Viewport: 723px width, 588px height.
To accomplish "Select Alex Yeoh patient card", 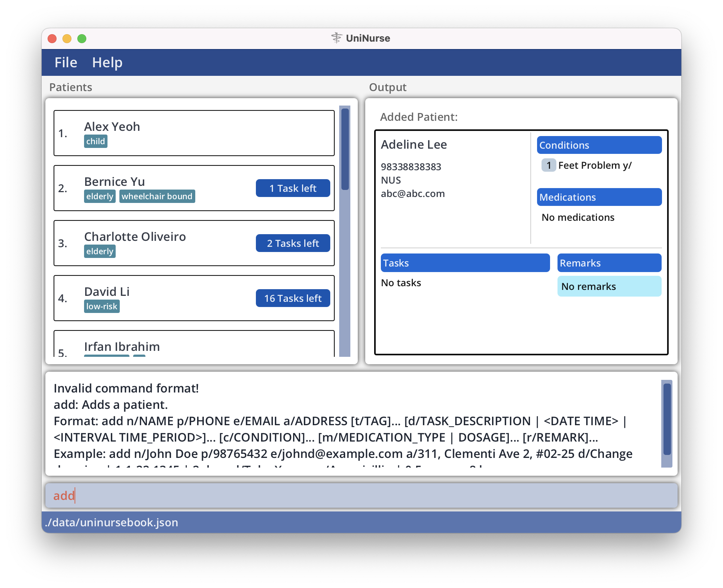I will (194, 133).
